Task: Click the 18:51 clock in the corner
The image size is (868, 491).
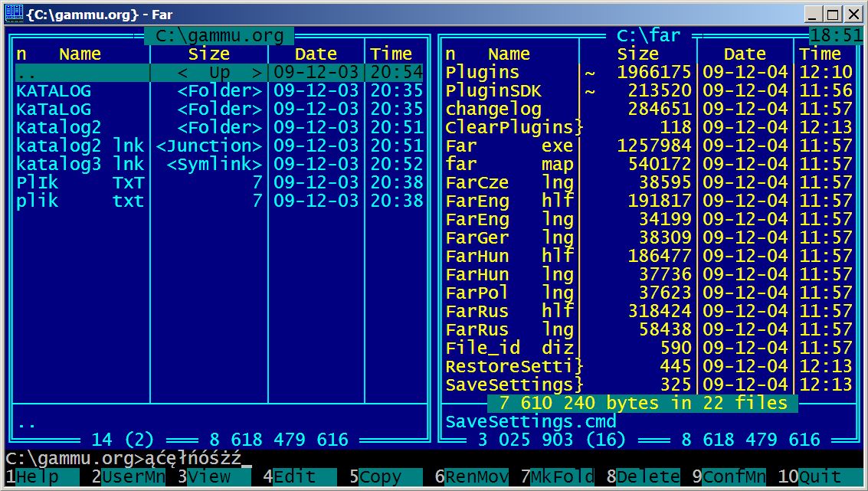Action: (x=837, y=36)
